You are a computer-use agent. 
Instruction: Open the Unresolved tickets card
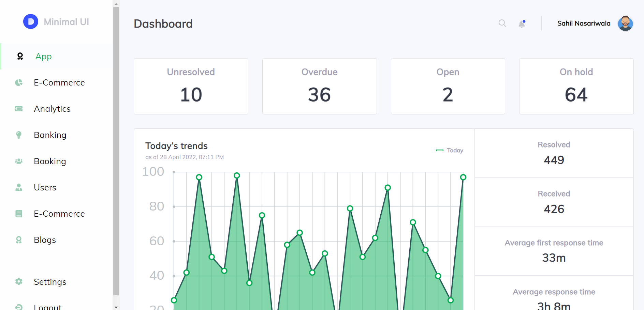tap(191, 86)
